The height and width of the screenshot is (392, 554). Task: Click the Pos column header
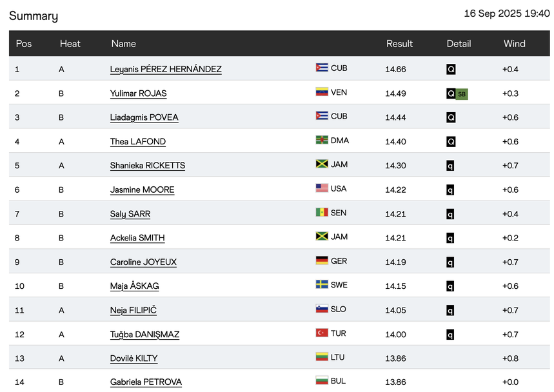24,44
